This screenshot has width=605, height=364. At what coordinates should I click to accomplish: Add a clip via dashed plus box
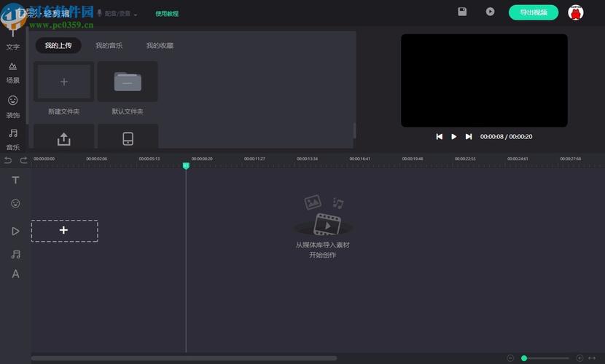(x=64, y=231)
